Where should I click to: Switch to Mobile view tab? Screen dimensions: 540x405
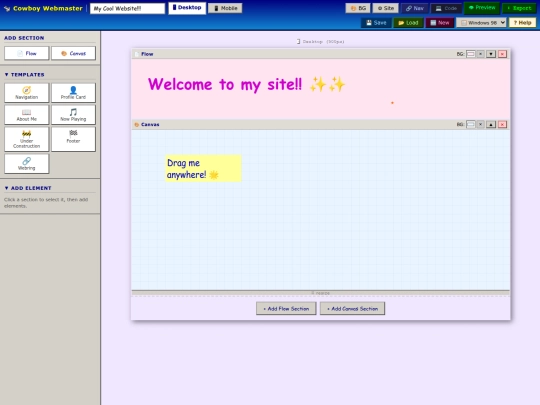pyautogui.click(x=225, y=8)
